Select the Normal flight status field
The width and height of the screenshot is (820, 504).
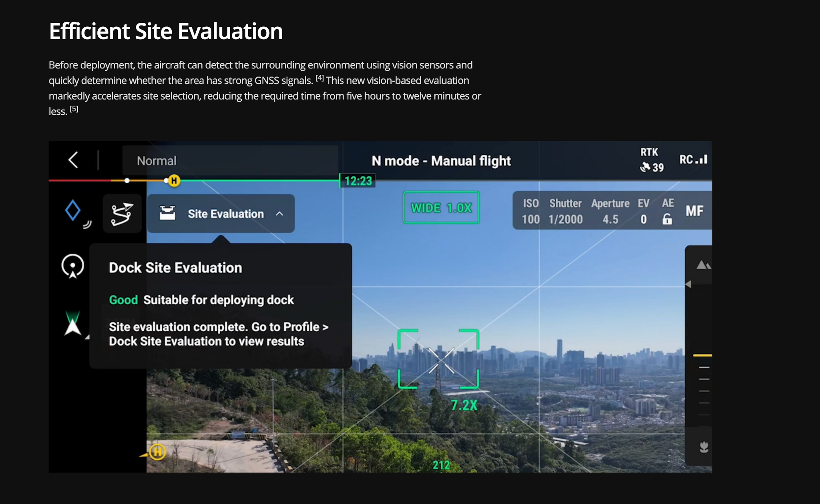pyautogui.click(x=230, y=160)
